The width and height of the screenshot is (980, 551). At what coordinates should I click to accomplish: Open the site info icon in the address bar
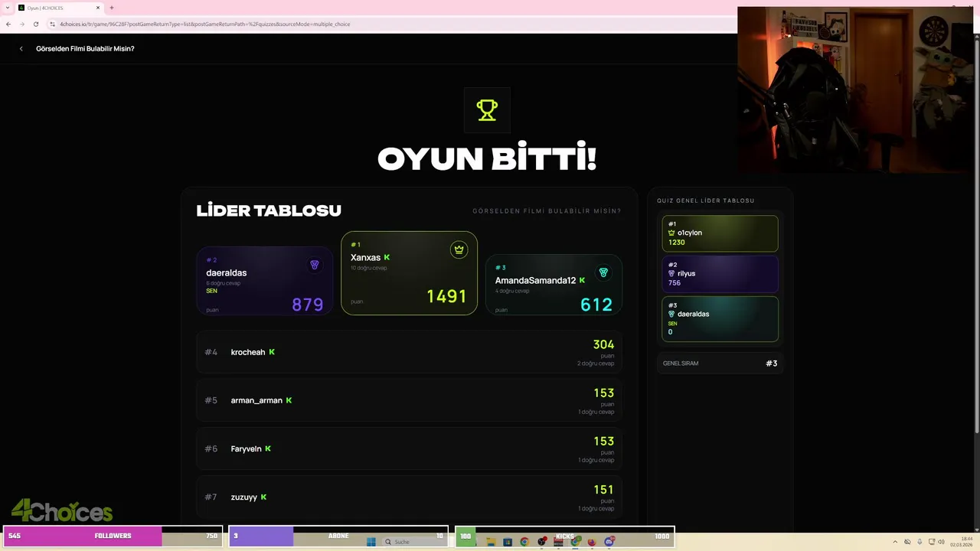(53, 24)
